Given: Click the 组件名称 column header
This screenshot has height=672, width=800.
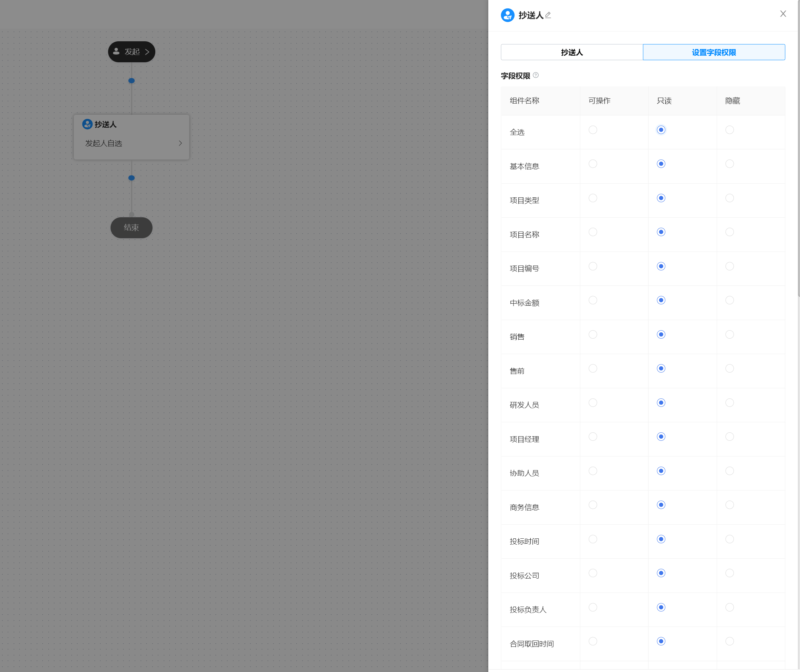Looking at the screenshot, I should [540, 100].
